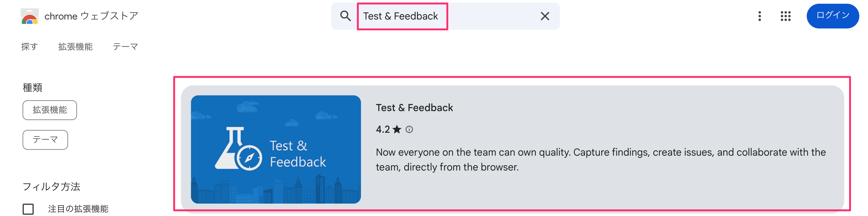Screen dimensions: 868x216
Task: Clear the search box with the X icon
Action: click(x=544, y=16)
